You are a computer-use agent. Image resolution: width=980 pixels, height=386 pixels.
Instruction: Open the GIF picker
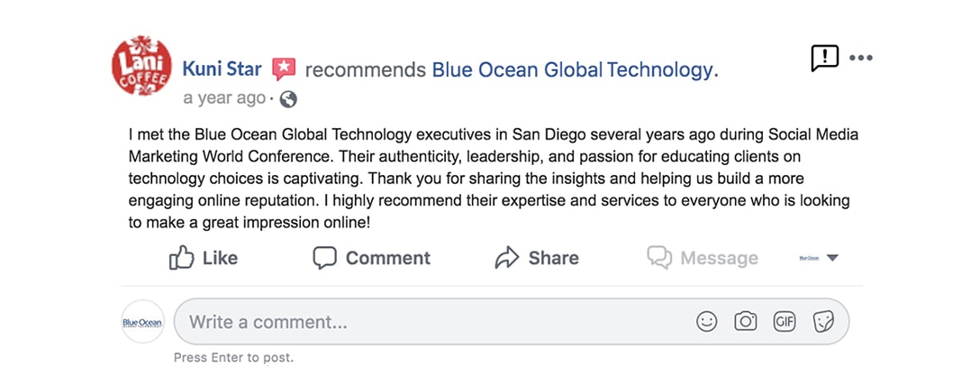tap(785, 322)
